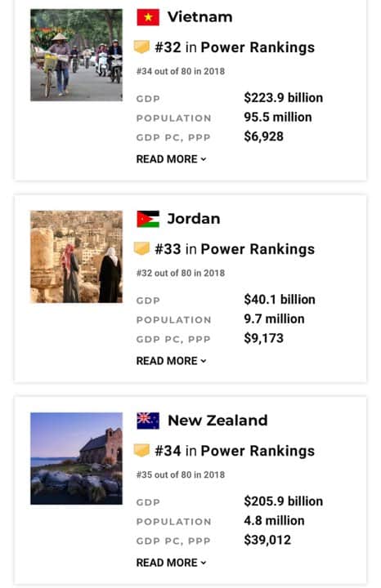
Task: Expand READ MORE under Vietnam
Action: click(x=171, y=159)
